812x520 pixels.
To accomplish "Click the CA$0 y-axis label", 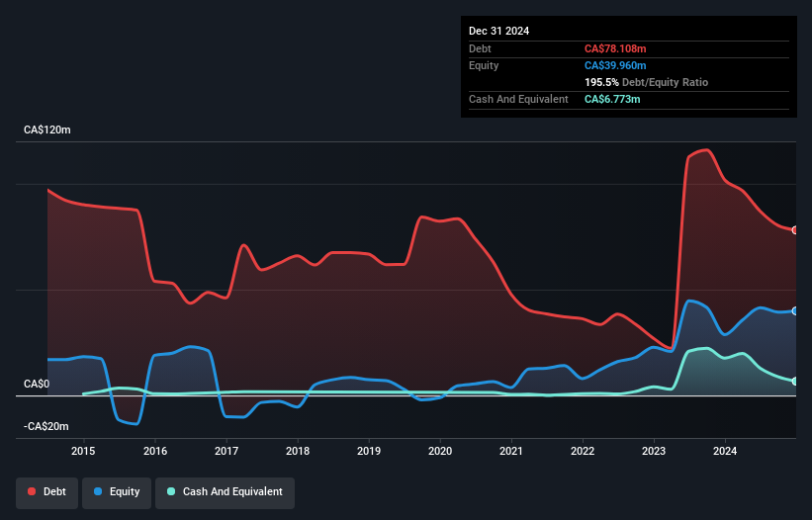I will coord(37,384).
